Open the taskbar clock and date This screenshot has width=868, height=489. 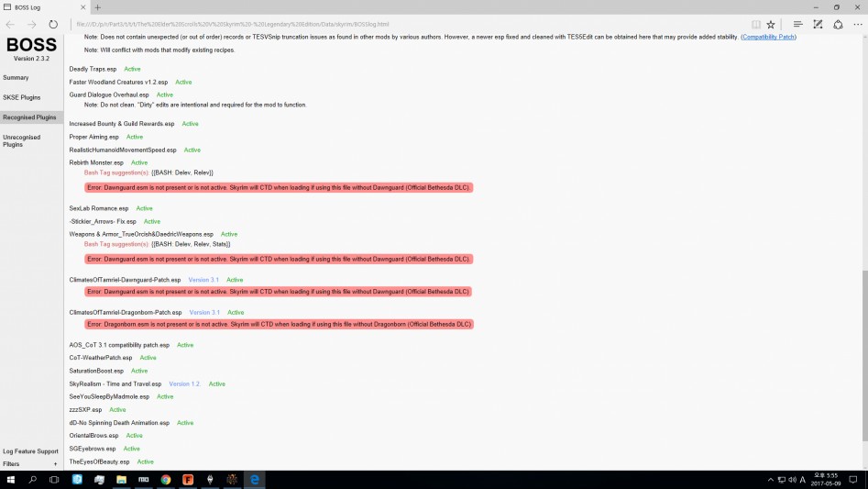tap(825, 480)
